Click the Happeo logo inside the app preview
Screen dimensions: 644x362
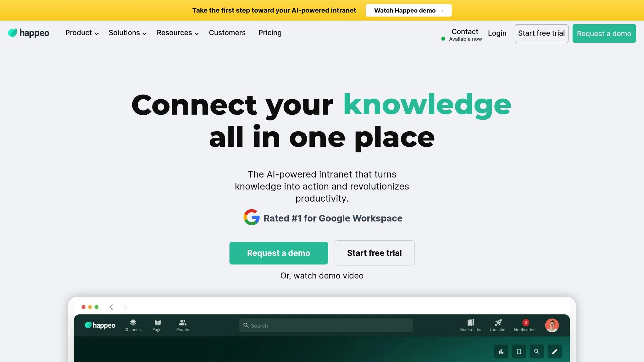pos(100,325)
